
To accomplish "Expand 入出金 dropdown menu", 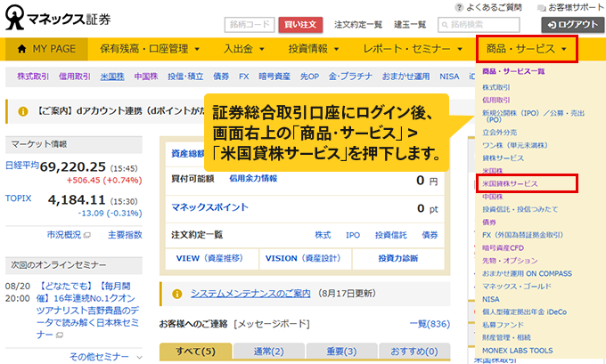I will (243, 49).
